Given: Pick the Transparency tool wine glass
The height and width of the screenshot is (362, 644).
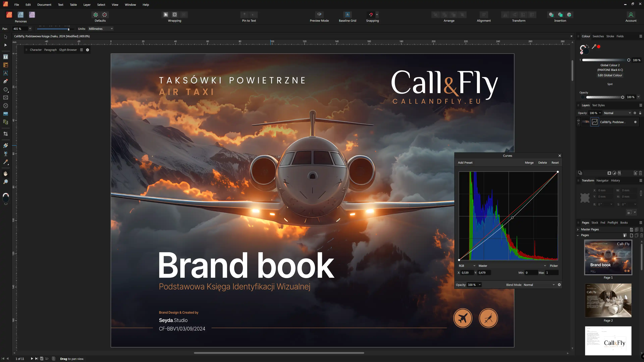Looking at the screenshot, I should 6,154.
